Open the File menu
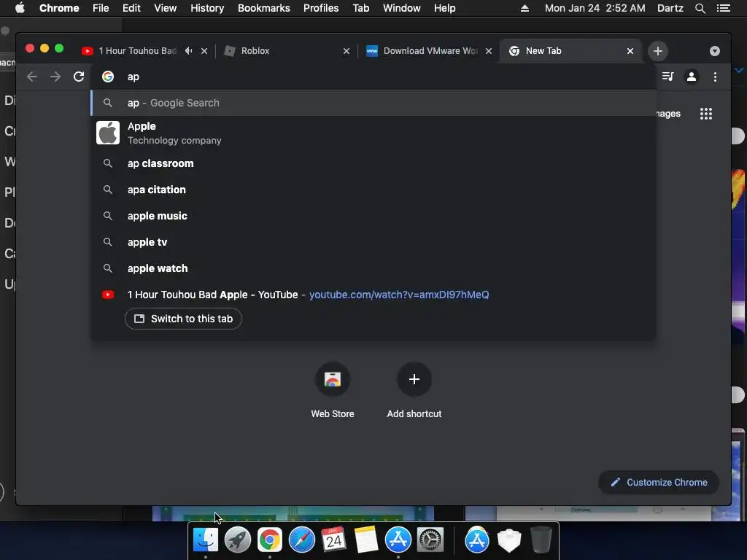The height and width of the screenshot is (560, 747). click(101, 8)
